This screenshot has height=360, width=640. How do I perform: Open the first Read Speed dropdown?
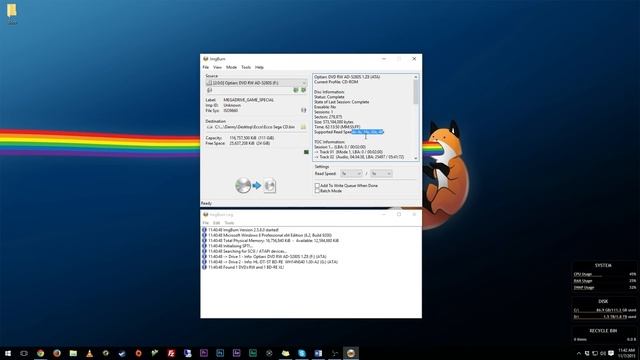[351, 173]
